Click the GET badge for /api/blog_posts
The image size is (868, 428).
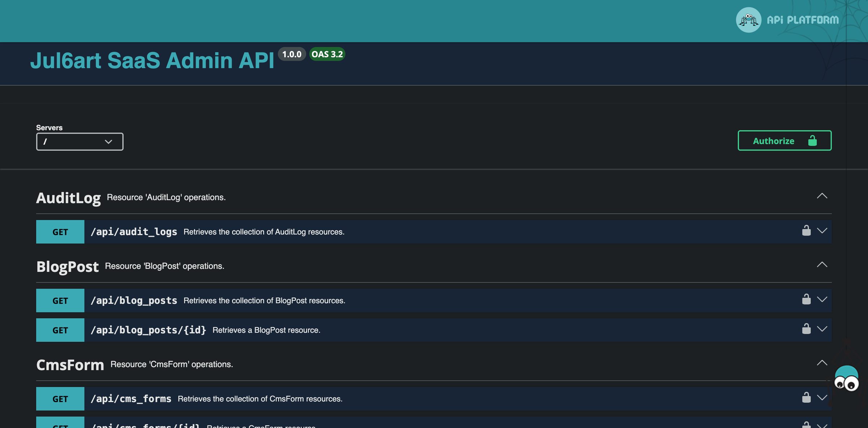tap(60, 300)
